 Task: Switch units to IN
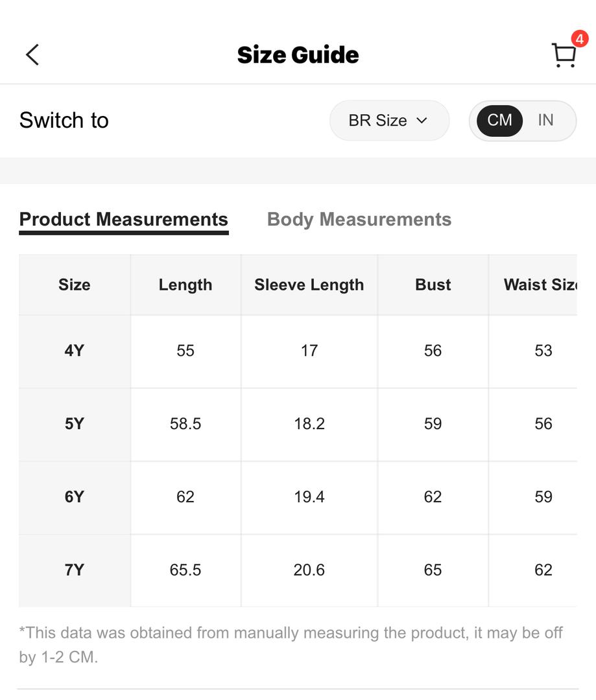pyautogui.click(x=545, y=120)
